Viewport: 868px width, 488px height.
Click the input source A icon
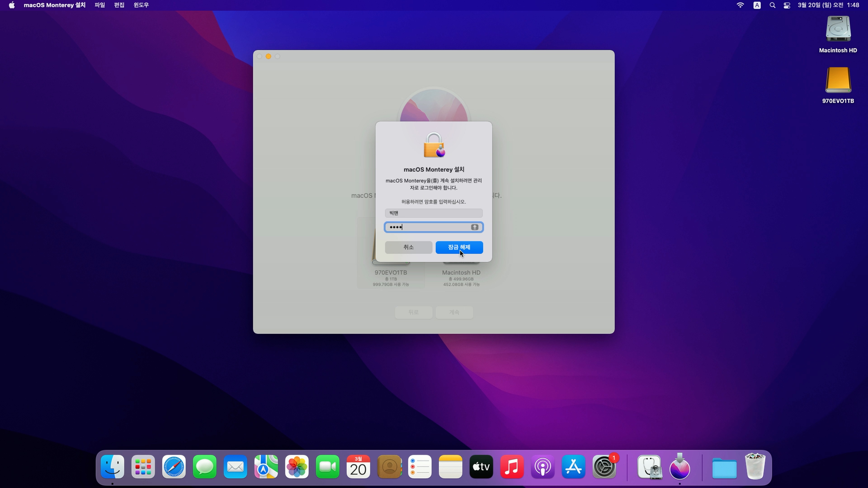(757, 5)
